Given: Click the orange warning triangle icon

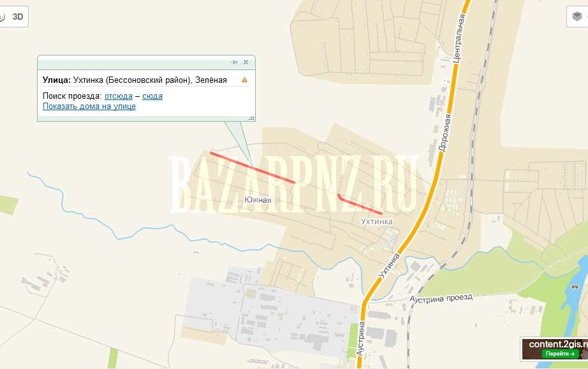Looking at the screenshot, I should click(x=244, y=80).
